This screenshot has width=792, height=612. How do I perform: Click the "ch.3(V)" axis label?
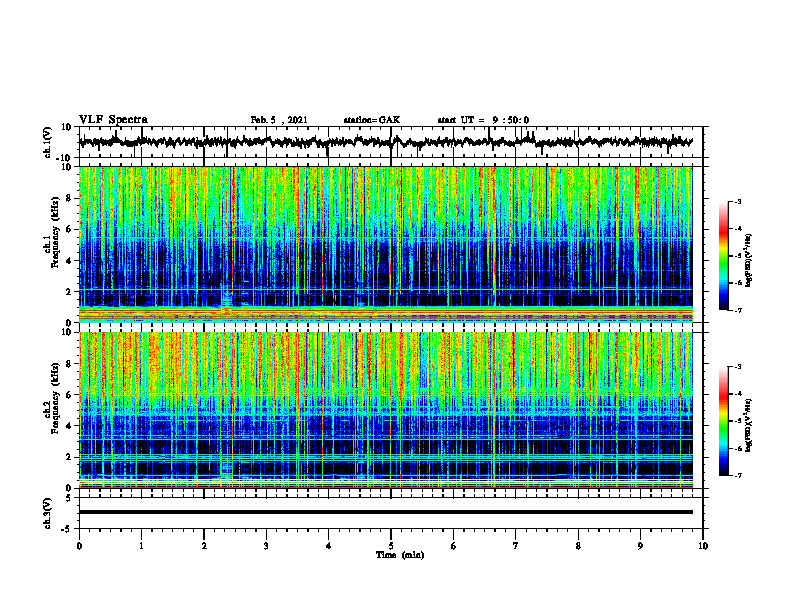point(48,513)
